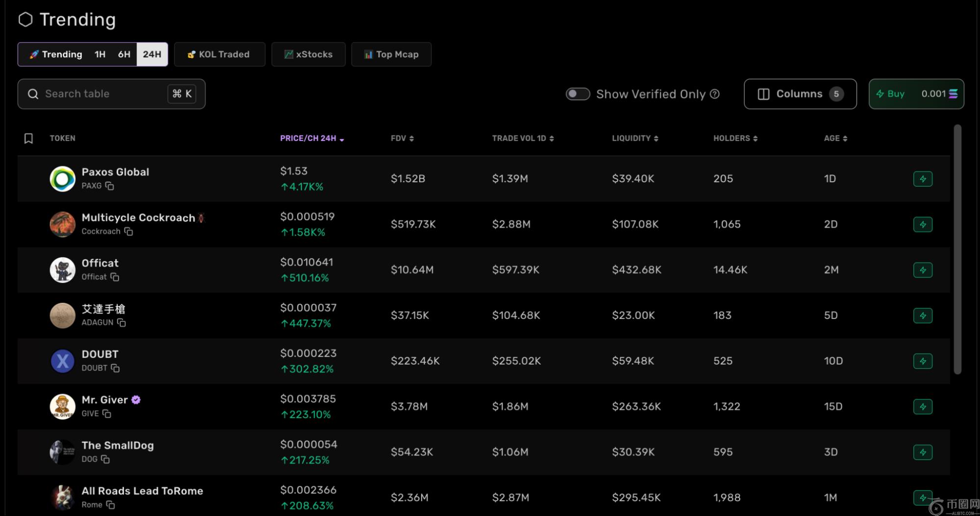Copy the Cockroach token address

(x=128, y=231)
